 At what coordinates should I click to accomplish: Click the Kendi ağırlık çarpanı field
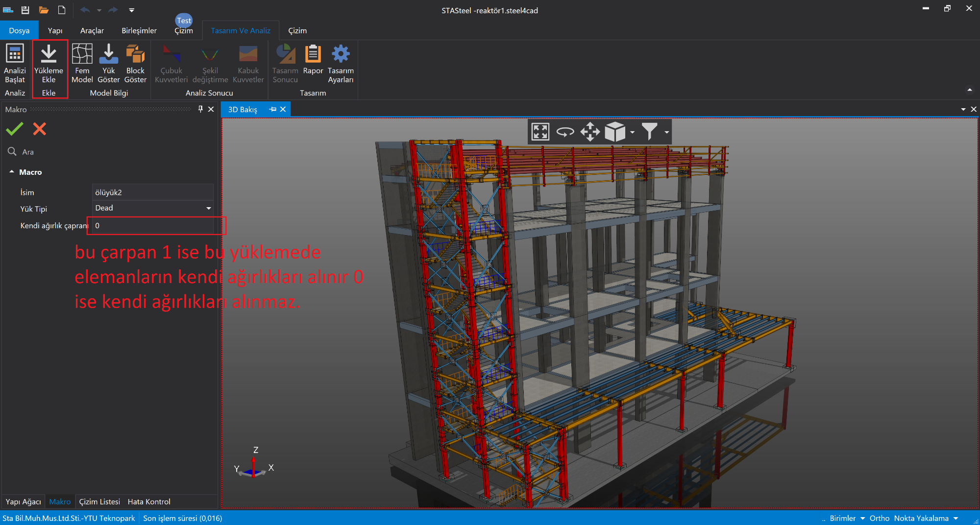[153, 226]
